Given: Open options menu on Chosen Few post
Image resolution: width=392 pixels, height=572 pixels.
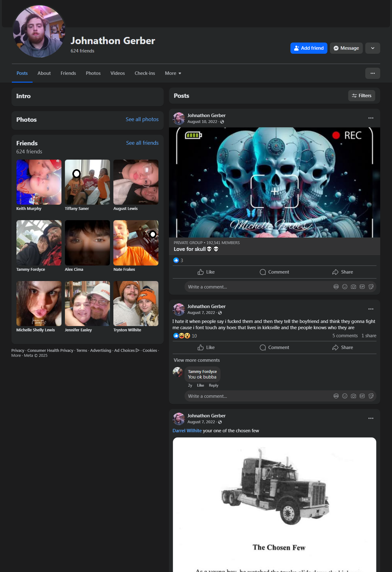Looking at the screenshot, I should [x=371, y=418].
